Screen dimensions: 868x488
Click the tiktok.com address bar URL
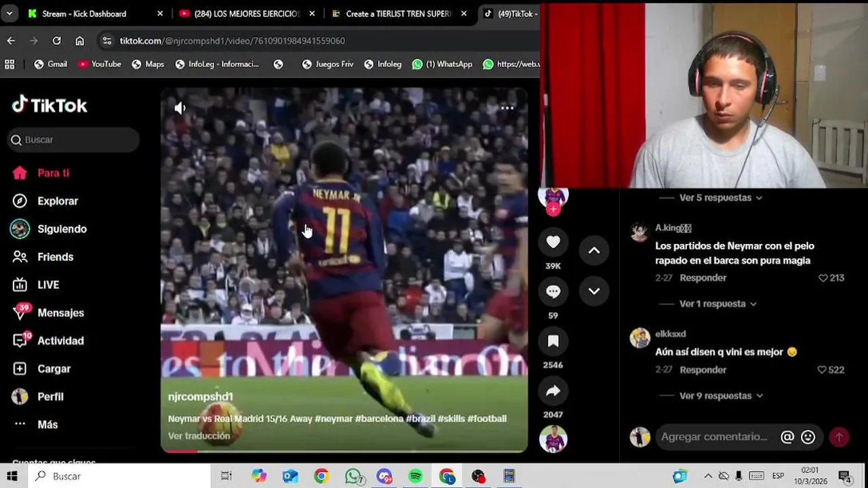(x=233, y=41)
